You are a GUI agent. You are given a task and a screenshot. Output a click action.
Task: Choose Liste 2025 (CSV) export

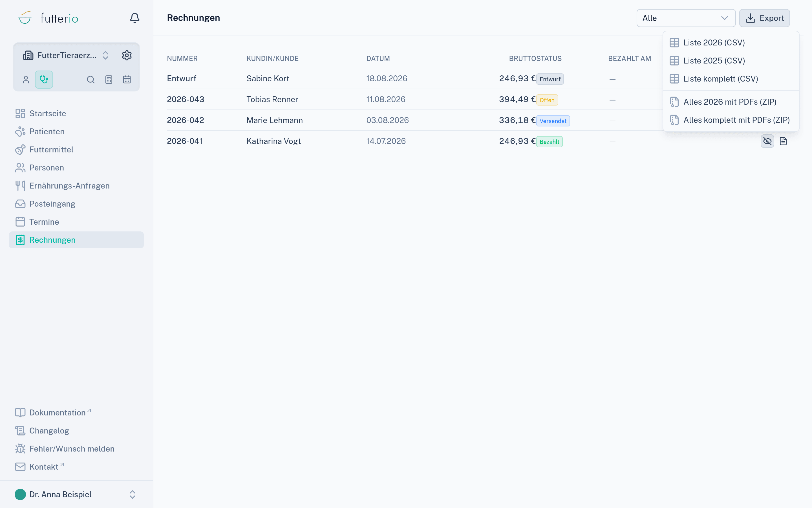coord(731,61)
